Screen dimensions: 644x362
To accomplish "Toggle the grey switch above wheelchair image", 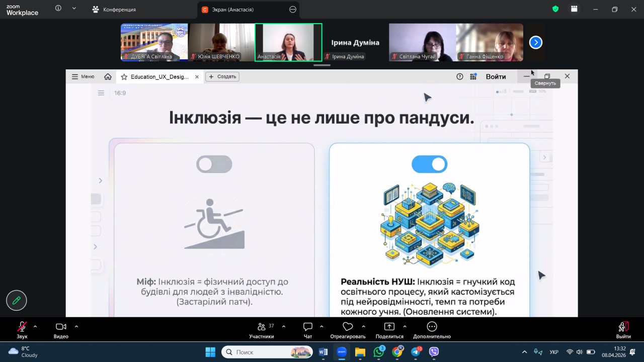I will tap(214, 164).
